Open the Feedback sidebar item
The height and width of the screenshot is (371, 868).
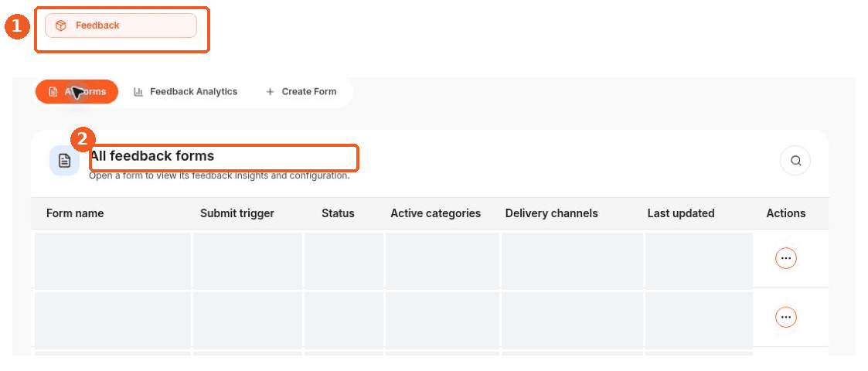pos(121,26)
